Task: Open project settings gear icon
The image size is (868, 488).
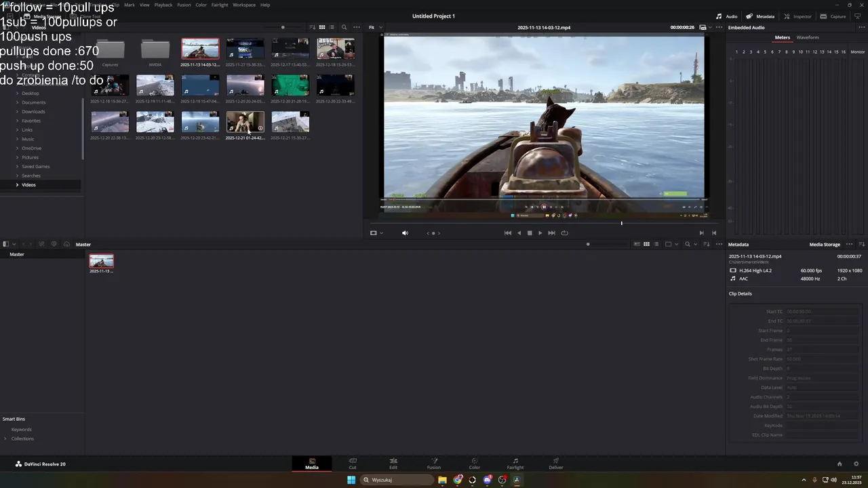Action: 856,464
